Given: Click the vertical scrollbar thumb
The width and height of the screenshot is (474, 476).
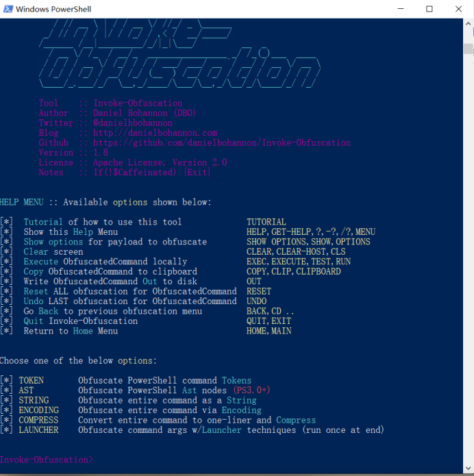Looking at the screenshot, I should click(468, 49).
